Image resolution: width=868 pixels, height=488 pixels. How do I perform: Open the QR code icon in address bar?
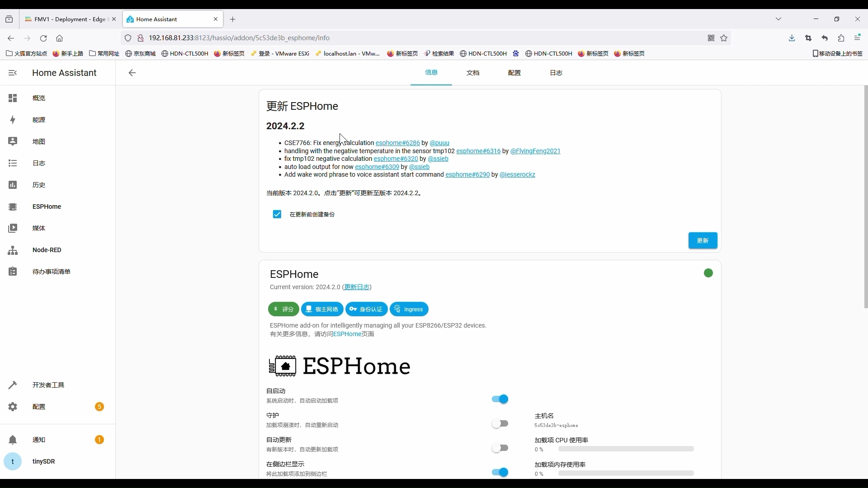click(x=711, y=38)
